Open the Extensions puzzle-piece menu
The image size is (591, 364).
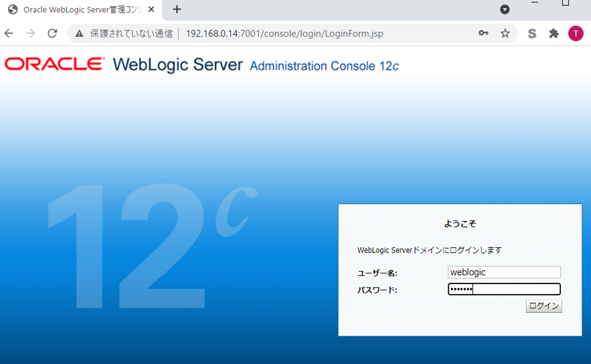point(553,34)
